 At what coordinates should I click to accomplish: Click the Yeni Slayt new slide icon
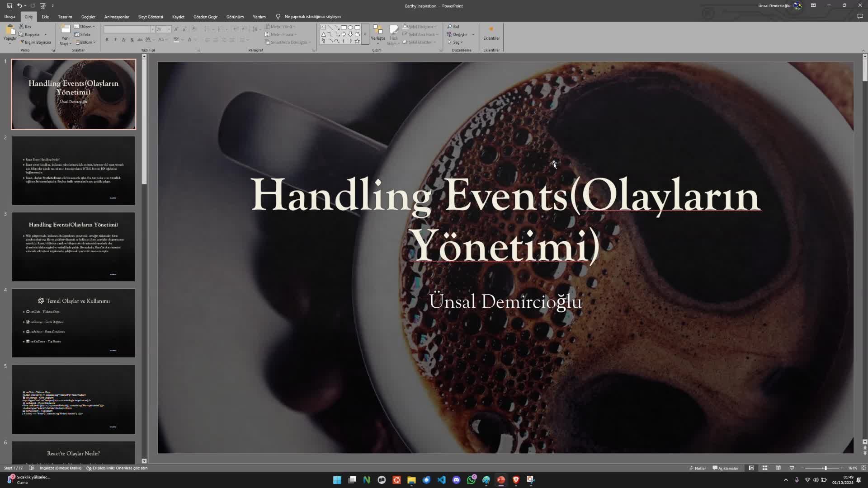point(66,30)
